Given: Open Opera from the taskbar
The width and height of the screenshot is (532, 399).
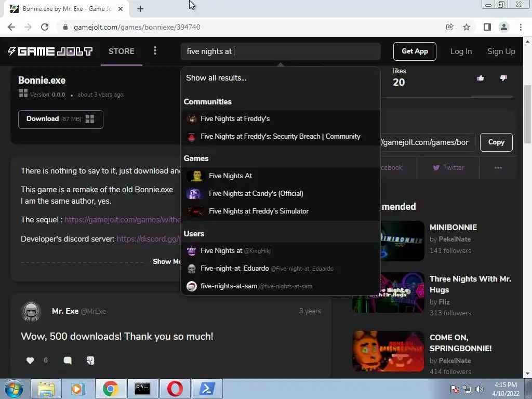Looking at the screenshot, I should (x=175, y=389).
